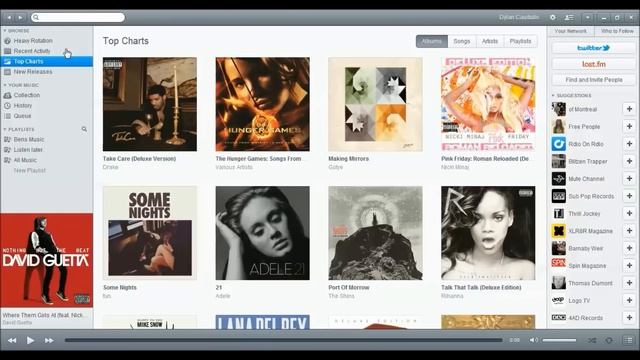Open the Hunger Games album cover
This screenshot has height=360, width=640.
(262, 104)
